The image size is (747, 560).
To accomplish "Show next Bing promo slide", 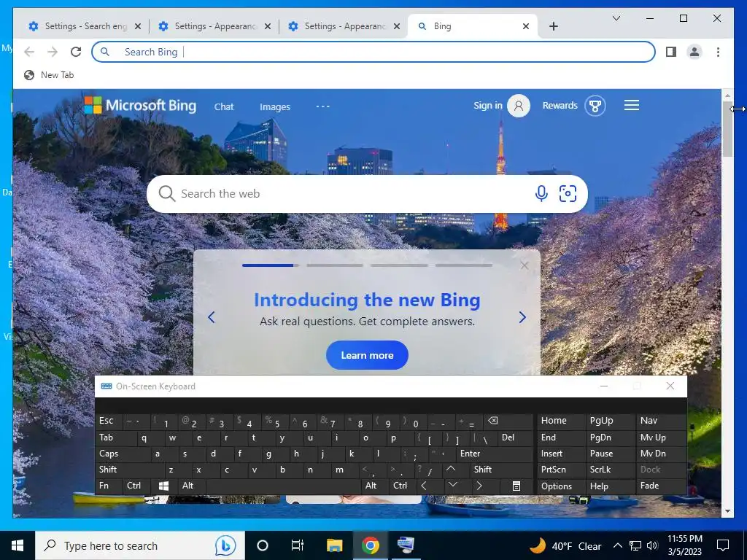I will tap(522, 317).
